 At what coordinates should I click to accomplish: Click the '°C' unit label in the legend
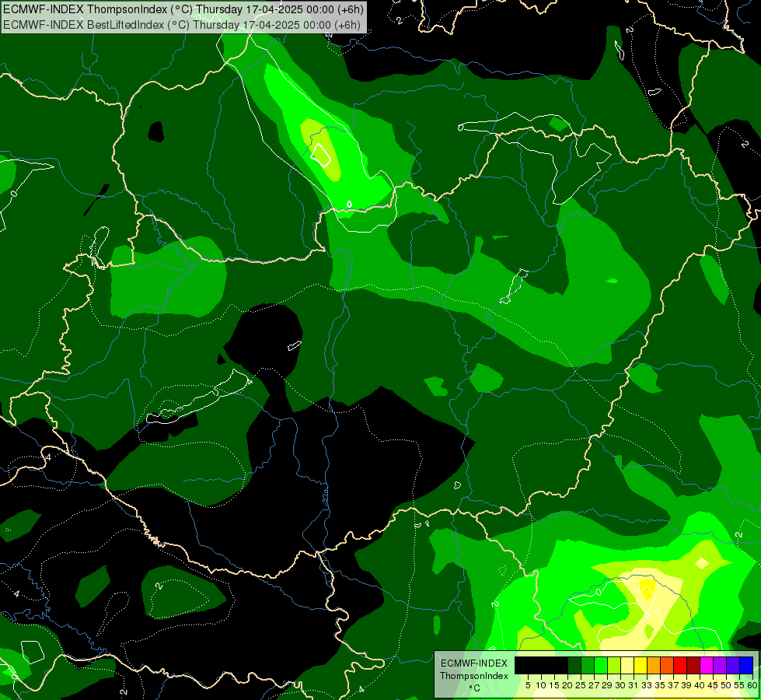(474, 688)
